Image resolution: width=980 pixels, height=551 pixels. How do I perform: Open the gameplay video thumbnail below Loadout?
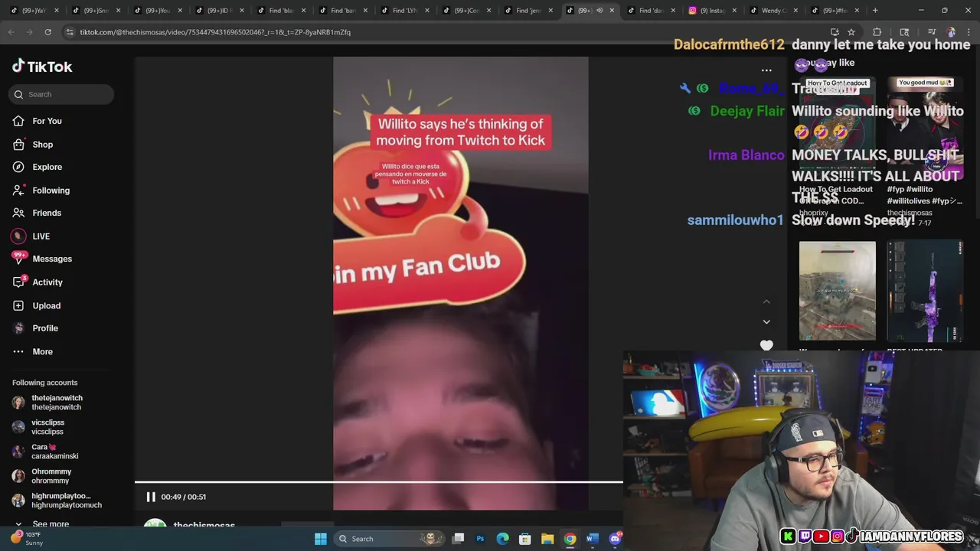point(837,291)
